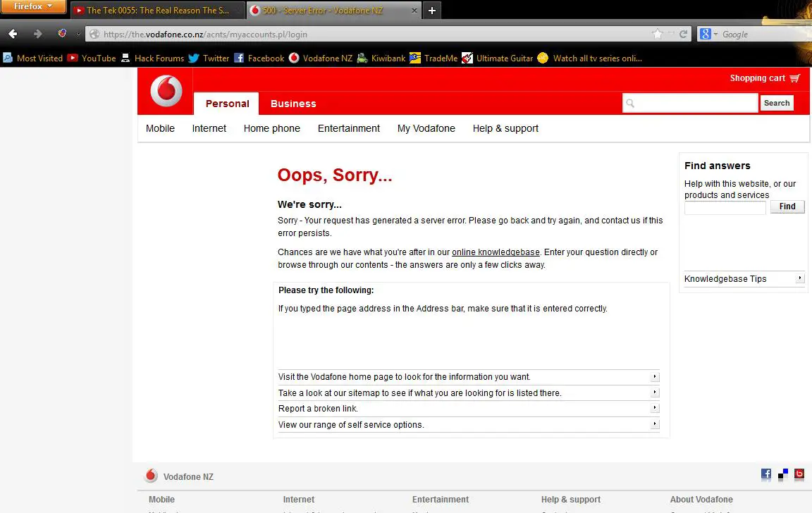
Task: Open the Entertainment menu in the navigation bar
Action: pos(348,128)
